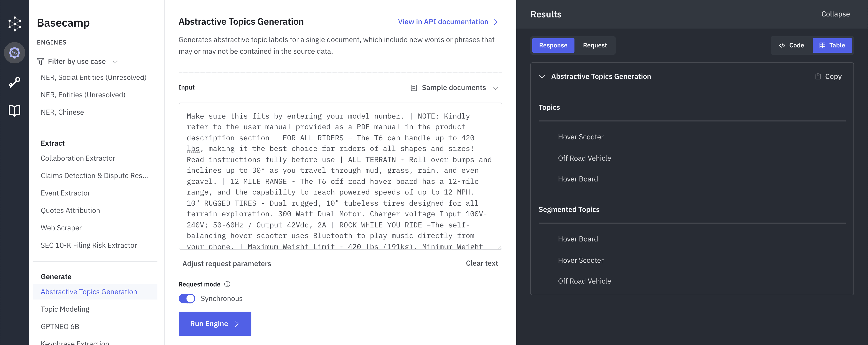The height and width of the screenshot is (345, 868).
Task: Click the Sample documents list icon
Action: coord(414,88)
